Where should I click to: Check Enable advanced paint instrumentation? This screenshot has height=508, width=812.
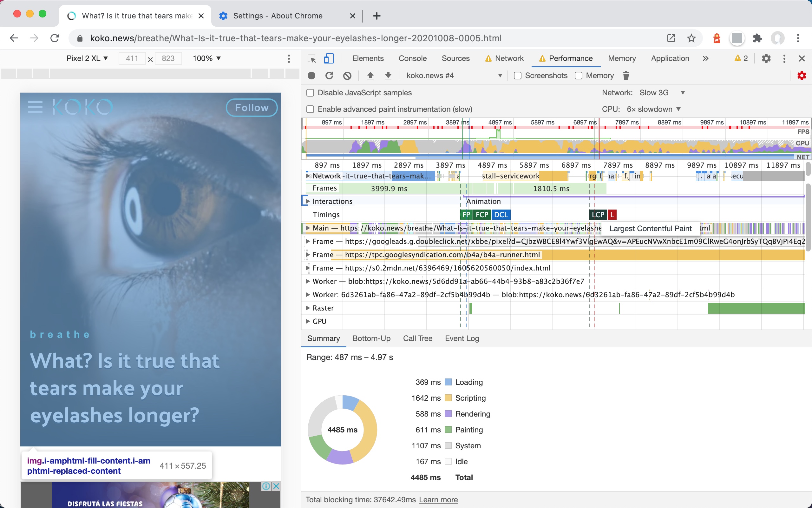[x=311, y=109]
